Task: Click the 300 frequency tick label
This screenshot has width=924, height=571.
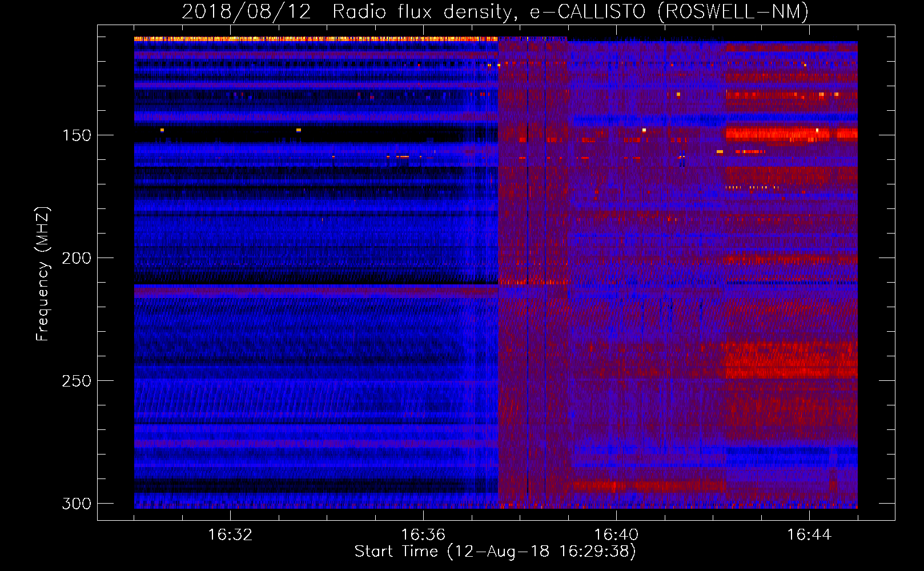Action: (77, 504)
